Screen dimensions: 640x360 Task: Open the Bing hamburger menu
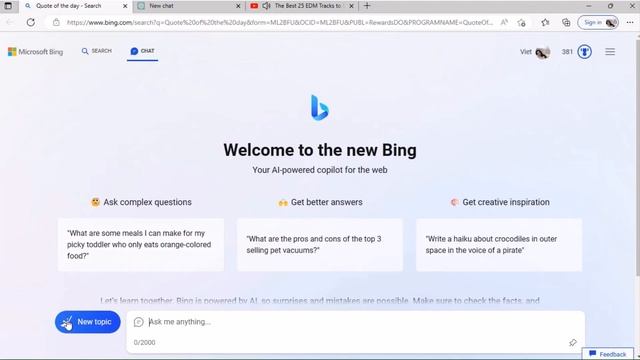click(x=610, y=52)
